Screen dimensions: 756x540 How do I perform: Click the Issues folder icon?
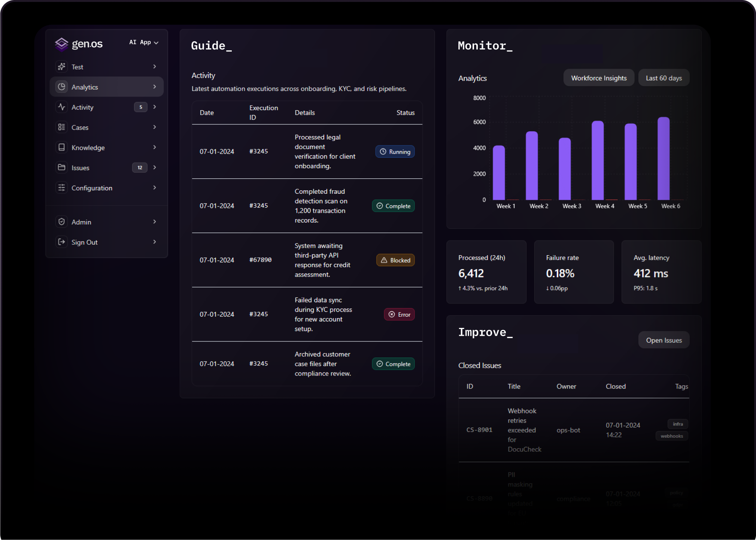pos(62,168)
